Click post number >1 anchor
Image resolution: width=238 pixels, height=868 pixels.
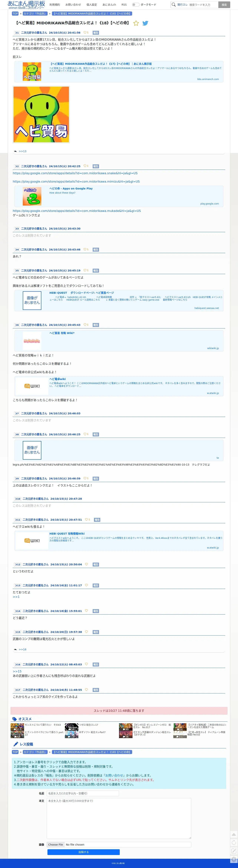point(17,33)
